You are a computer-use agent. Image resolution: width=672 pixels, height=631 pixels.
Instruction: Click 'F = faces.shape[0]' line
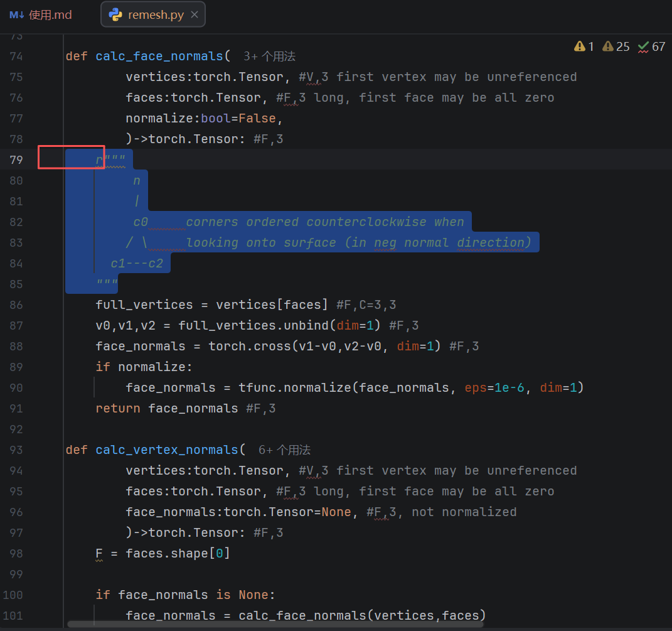point(163,553)
